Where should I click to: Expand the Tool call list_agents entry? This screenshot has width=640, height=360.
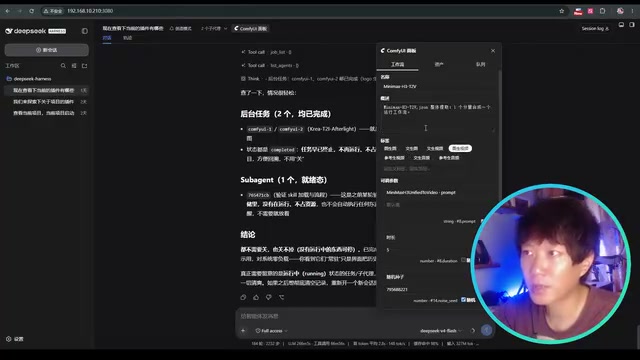tap(270, 65)
